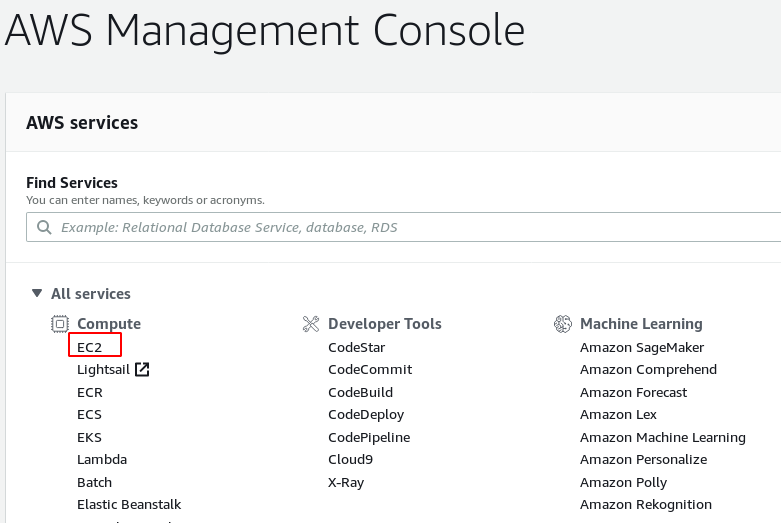Open X-Ray service
Screen dimensions: 781x523
point(346,482)
